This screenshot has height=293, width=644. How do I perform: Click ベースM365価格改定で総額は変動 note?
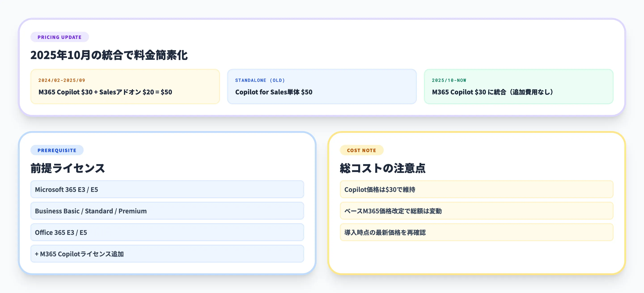coord(476,211)
